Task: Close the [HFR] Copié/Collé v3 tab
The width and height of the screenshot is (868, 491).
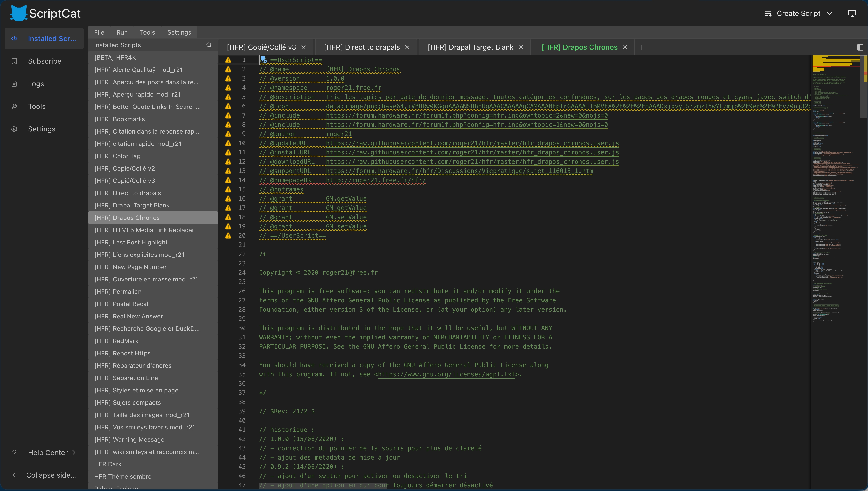Action: 304,47
